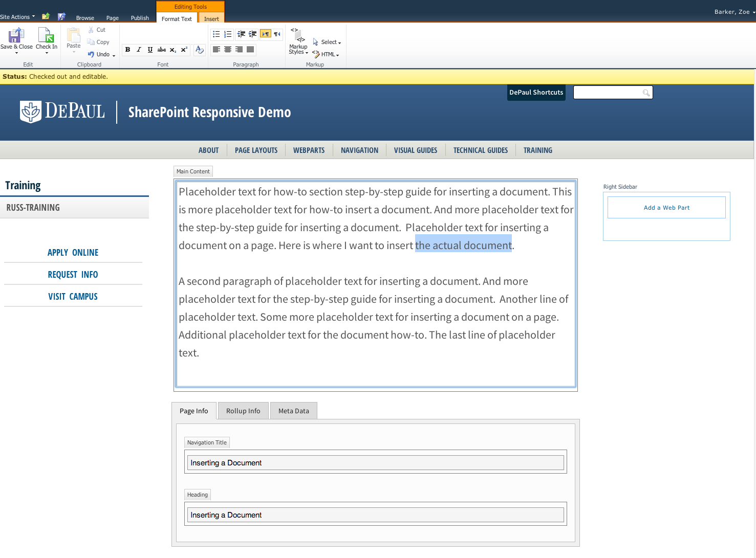Click the Add a Web Part link
Viewport: 756px width, 558px height.
(x=666, y=207)
